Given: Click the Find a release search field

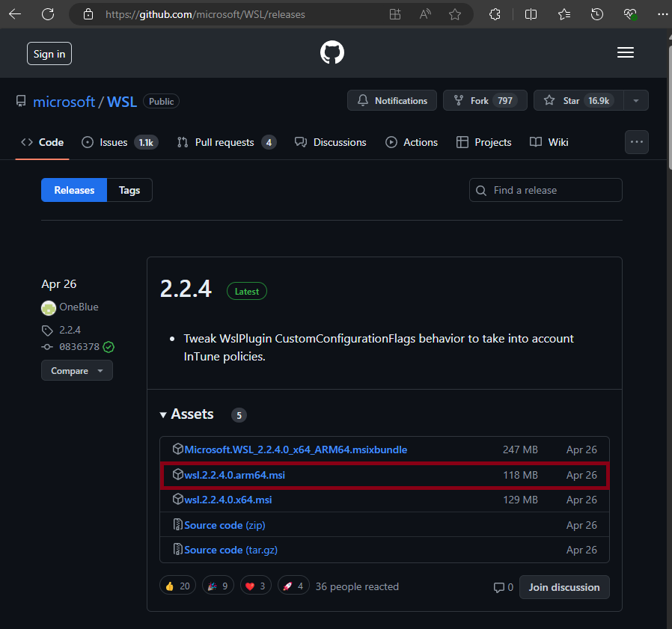Looking at the screenshot, I should pyautogui.click(x=546, y=190).
